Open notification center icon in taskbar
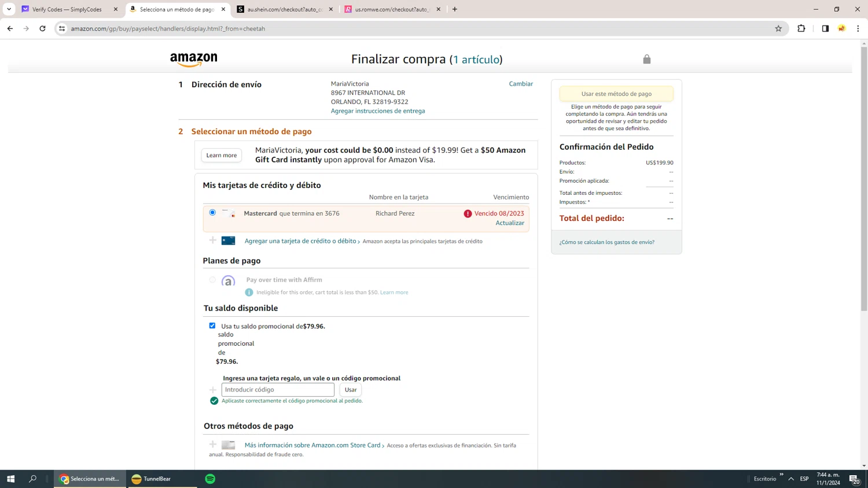The image size is (868, 488). click(x=855, y=479)
